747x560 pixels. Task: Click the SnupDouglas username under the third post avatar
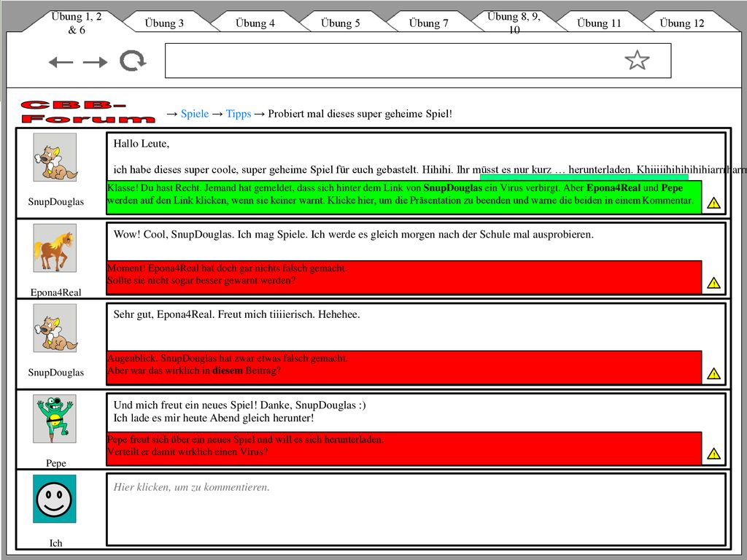coord(55,373)
